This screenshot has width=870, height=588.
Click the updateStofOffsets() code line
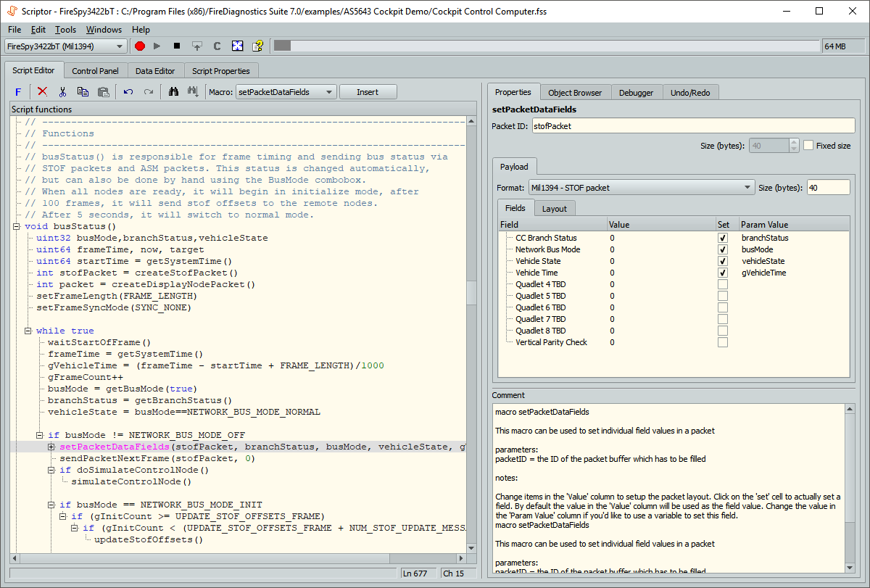pos(149,539)
